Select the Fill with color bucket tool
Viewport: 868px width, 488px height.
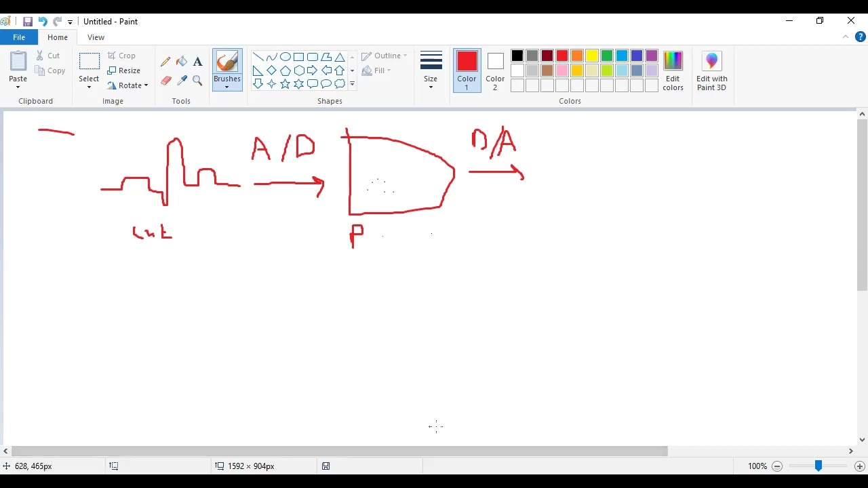pos(182,62)
